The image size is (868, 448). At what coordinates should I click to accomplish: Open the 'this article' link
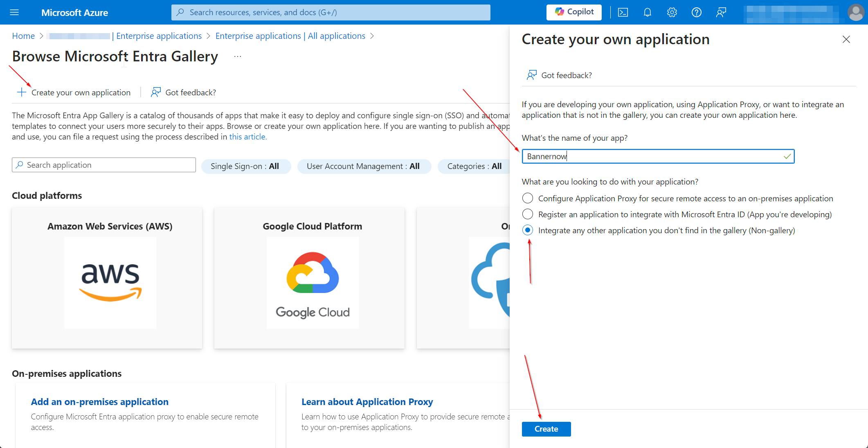click(247, 137)
